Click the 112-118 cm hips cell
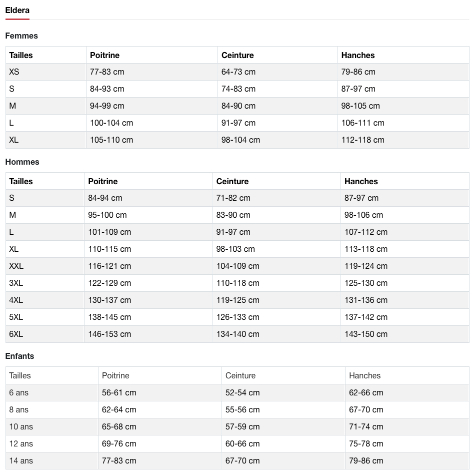 pos(363,140)
